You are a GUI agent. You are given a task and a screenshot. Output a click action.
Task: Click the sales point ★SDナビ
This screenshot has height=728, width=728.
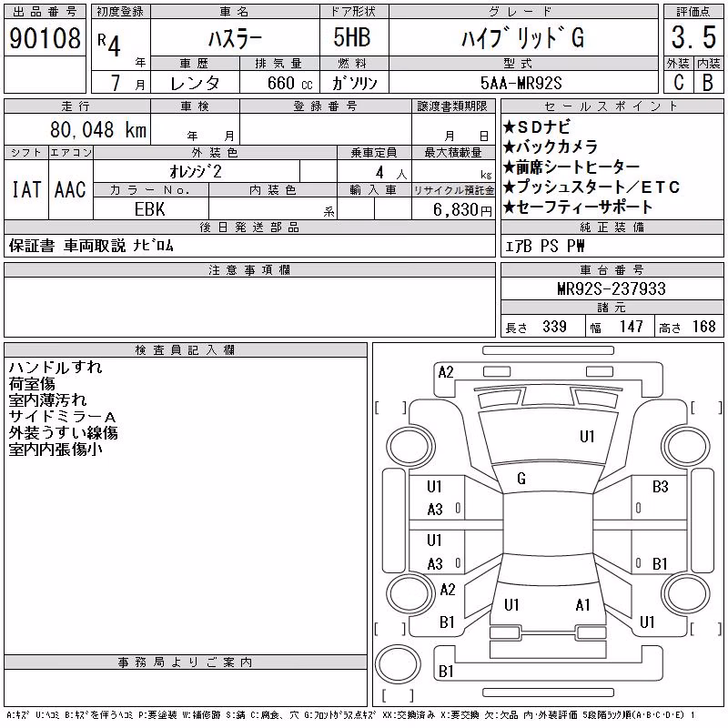537,126
